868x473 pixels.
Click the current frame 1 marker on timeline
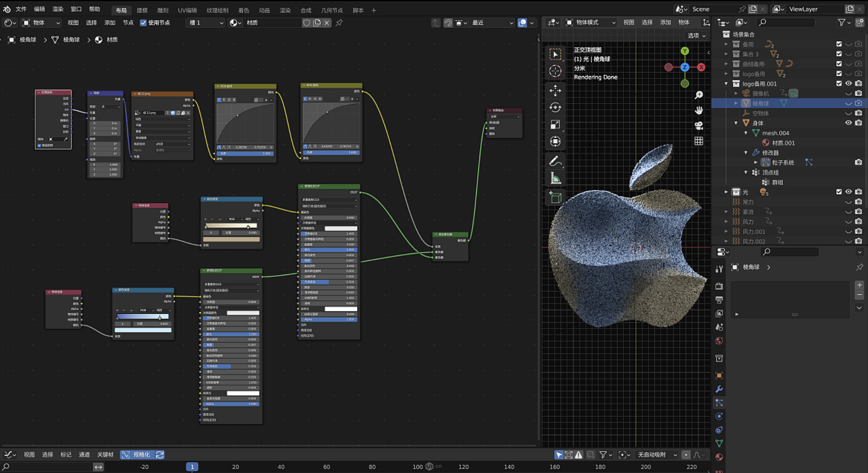(192, 467)
